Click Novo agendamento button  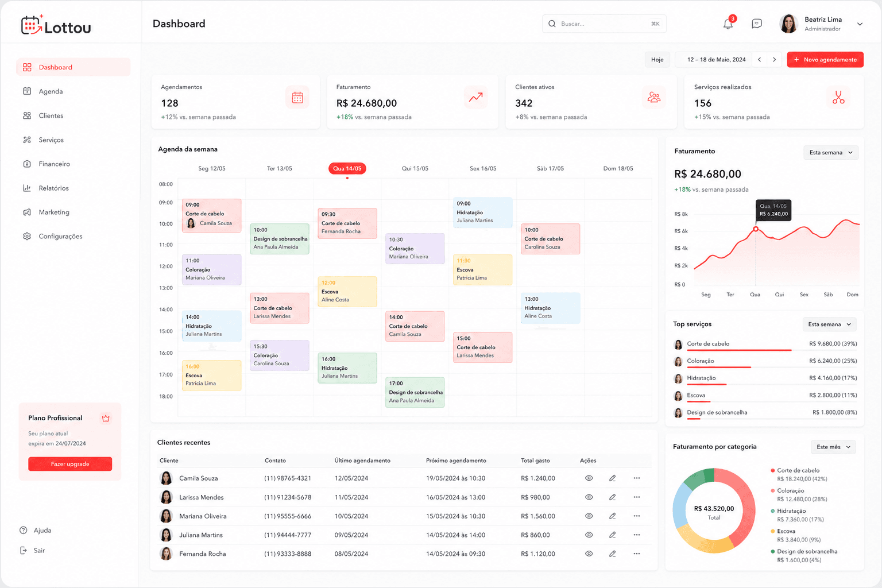point(825,60)
